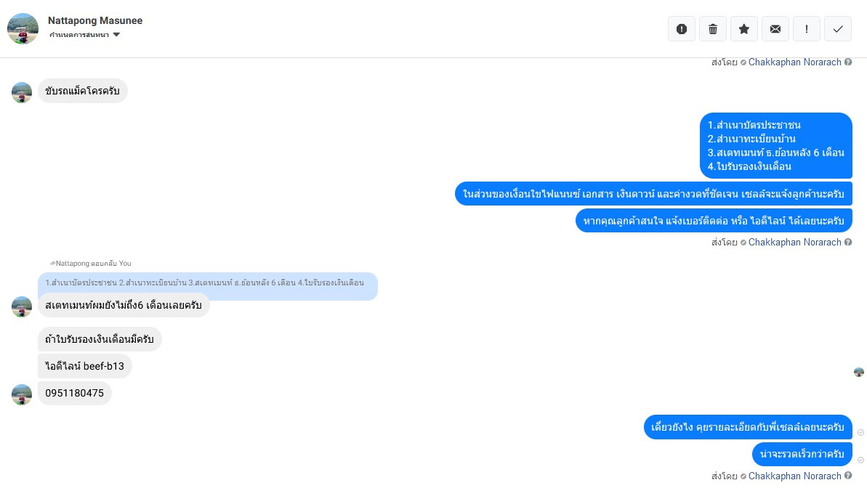Click the Line ID message beef-b13
Viewport: 867px width, 504px height.
coord(84,366)
